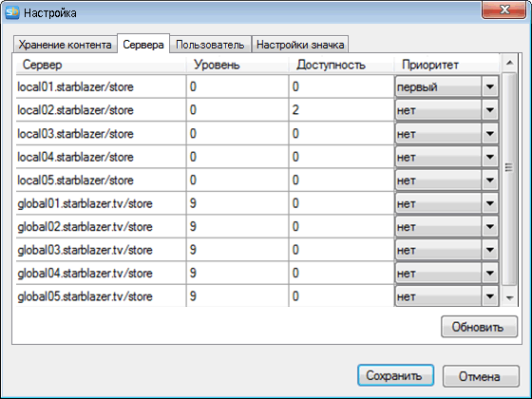The image size is (532, 399).
Task: Close the Настройка window
Action: (x=504, y=10)
